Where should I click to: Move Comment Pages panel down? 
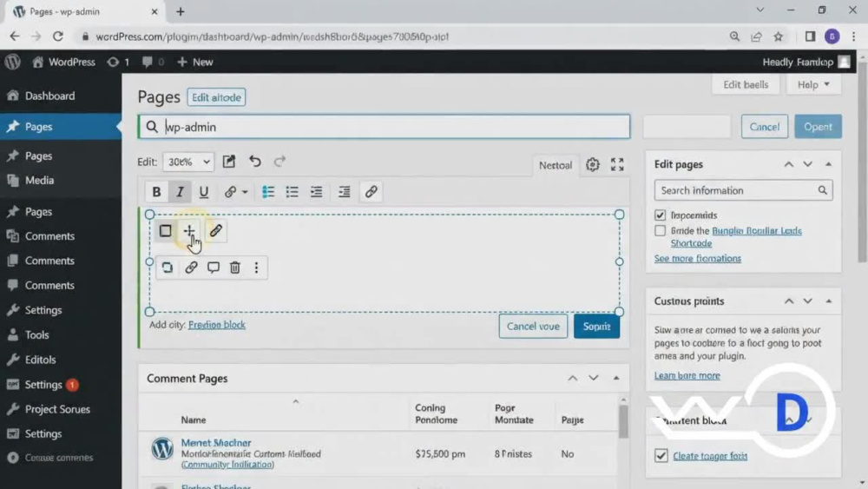click(x=594, y=378)
